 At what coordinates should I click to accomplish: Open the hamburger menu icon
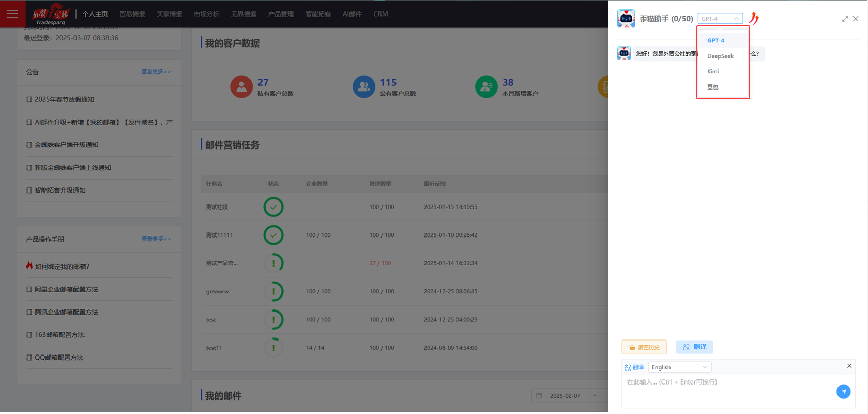12,14
